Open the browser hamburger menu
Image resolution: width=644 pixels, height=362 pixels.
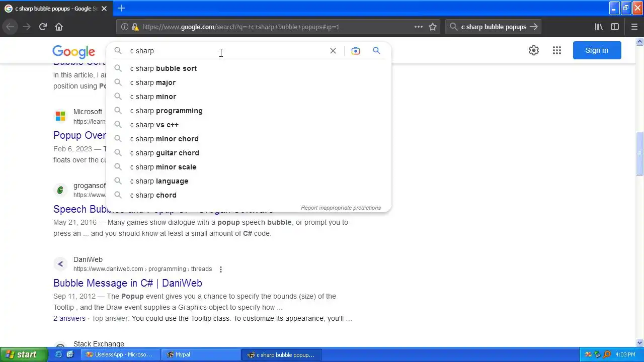pyautogui.click(x=634, y=27)
